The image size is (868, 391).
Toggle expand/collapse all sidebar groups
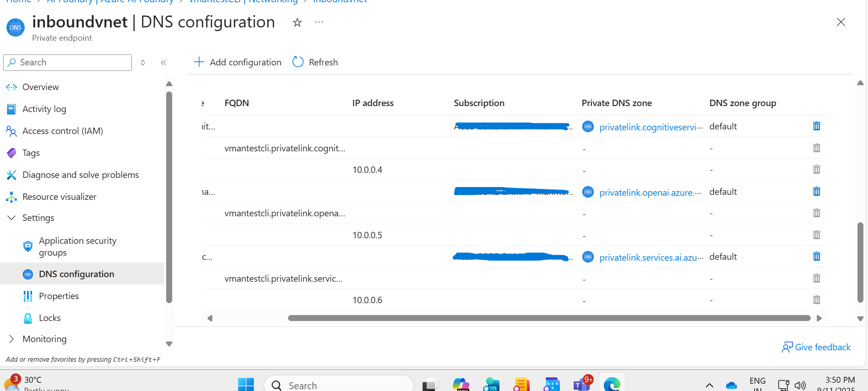tap(143, 62)
